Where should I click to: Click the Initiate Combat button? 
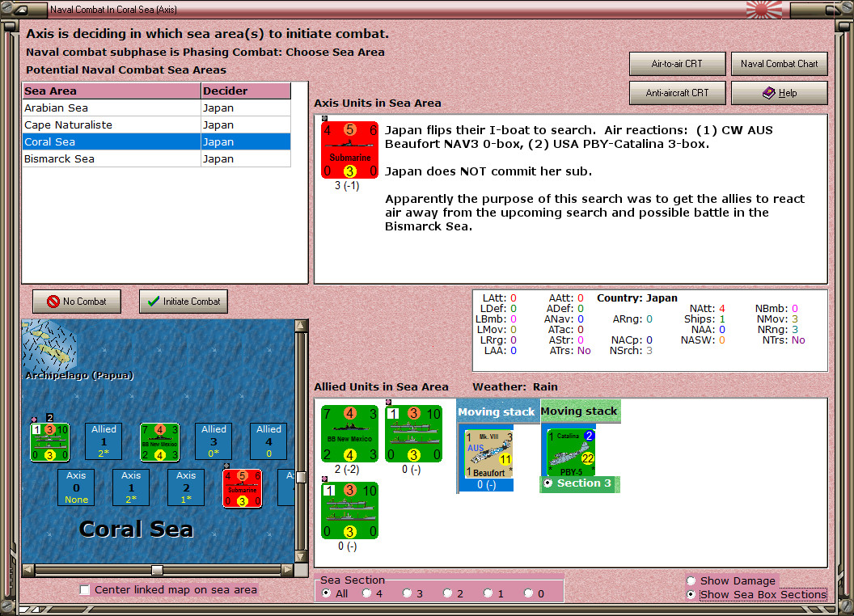click(184, 302)
